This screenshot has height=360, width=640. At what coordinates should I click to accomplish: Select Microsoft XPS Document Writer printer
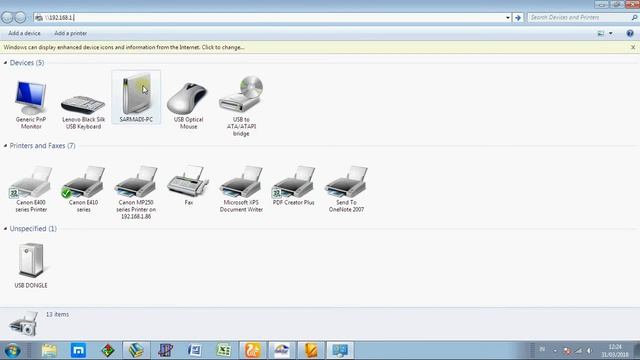[241, 189]
